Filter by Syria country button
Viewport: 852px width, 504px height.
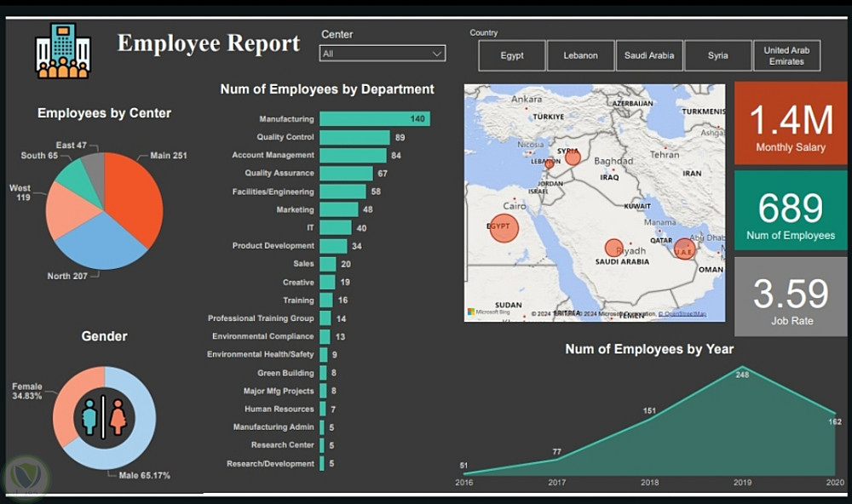717,55
